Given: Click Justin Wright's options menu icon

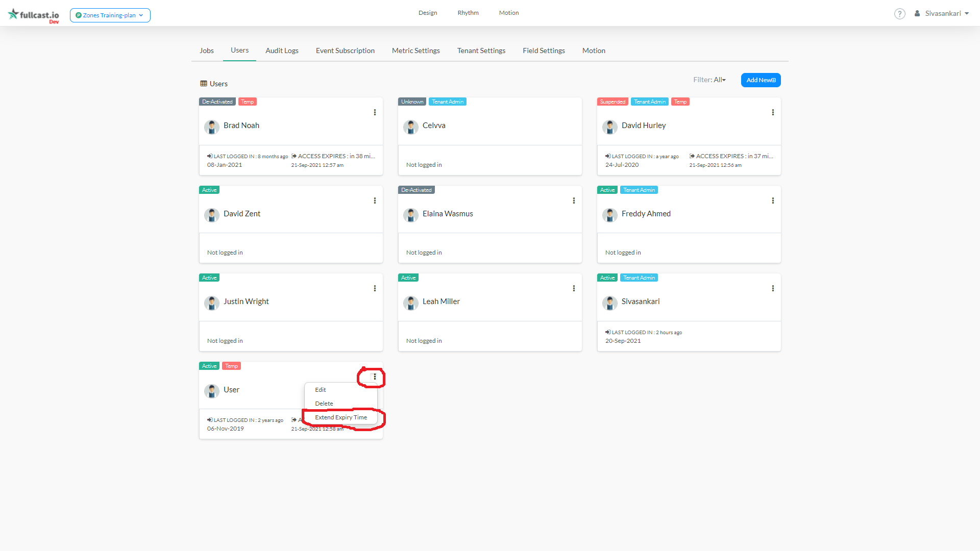Looking at the screenshot, I should (x=375, y=288).
